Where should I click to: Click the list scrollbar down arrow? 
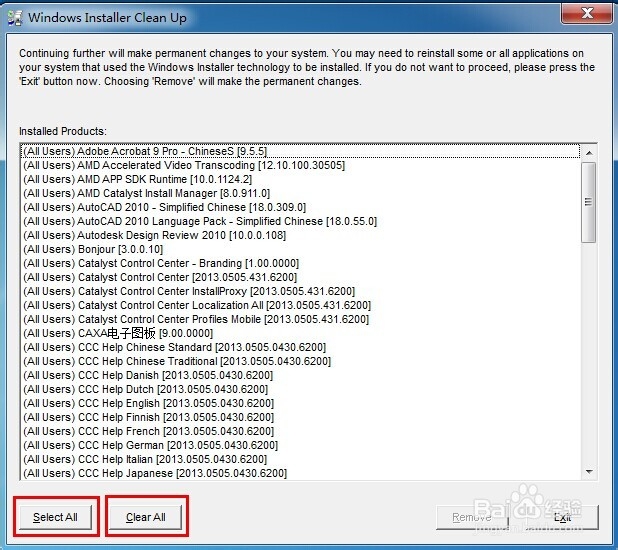point(589,472)
